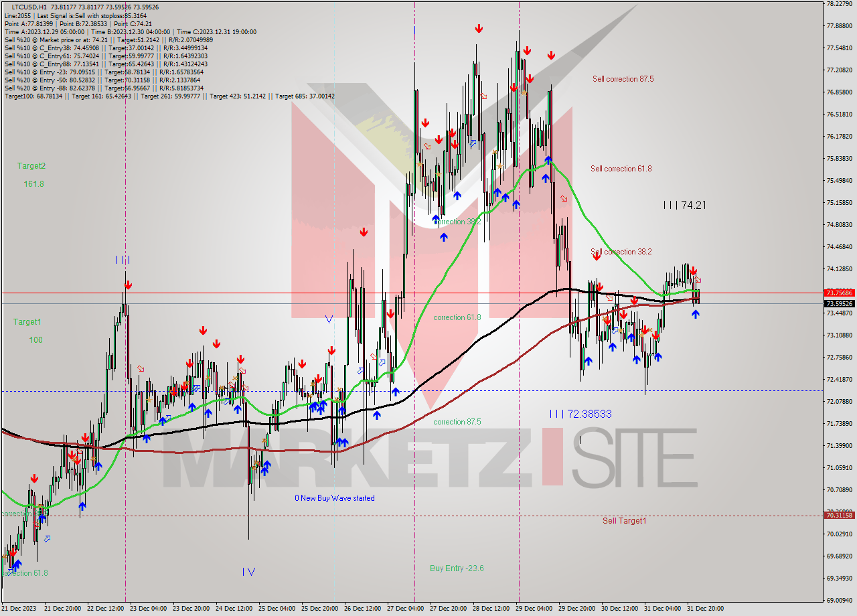Click the 'Sell correction 38.2' label

(621, 252)
